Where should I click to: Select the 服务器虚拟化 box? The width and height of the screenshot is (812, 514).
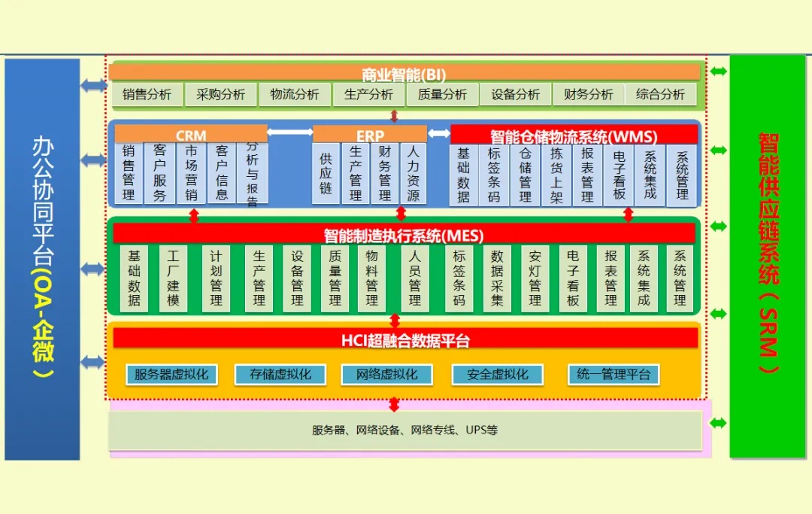171,374
